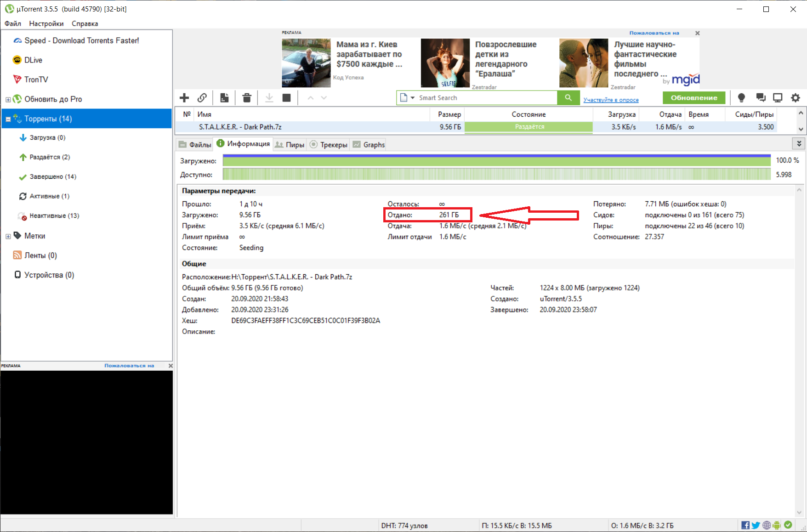Switch to the Трекеры tab
The image size is (807, 532).
(x=329, y=145)
